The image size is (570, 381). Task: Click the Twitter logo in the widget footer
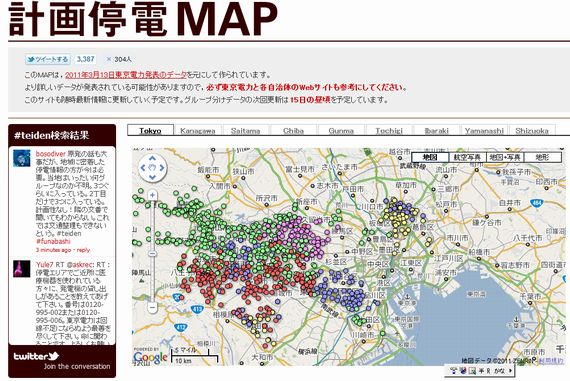coord(36,356)
